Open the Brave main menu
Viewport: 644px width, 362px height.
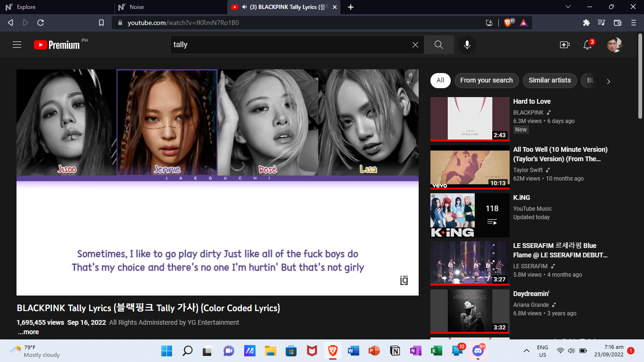coord(634,23)
